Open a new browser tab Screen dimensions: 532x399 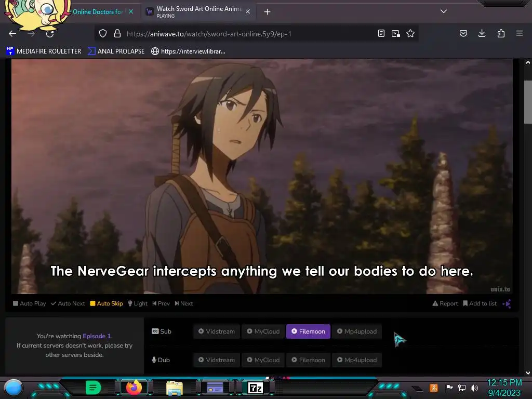point(268,12)
